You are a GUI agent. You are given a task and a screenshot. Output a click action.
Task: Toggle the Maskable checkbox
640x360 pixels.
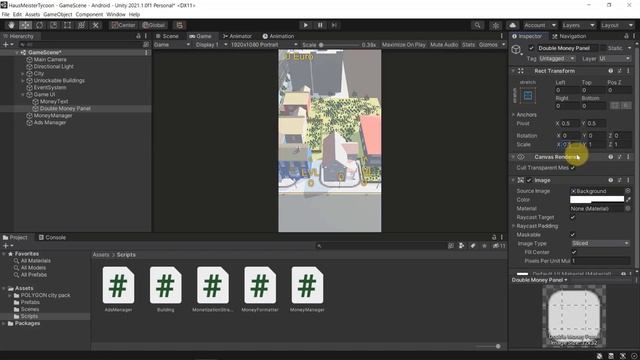[572, 235]
